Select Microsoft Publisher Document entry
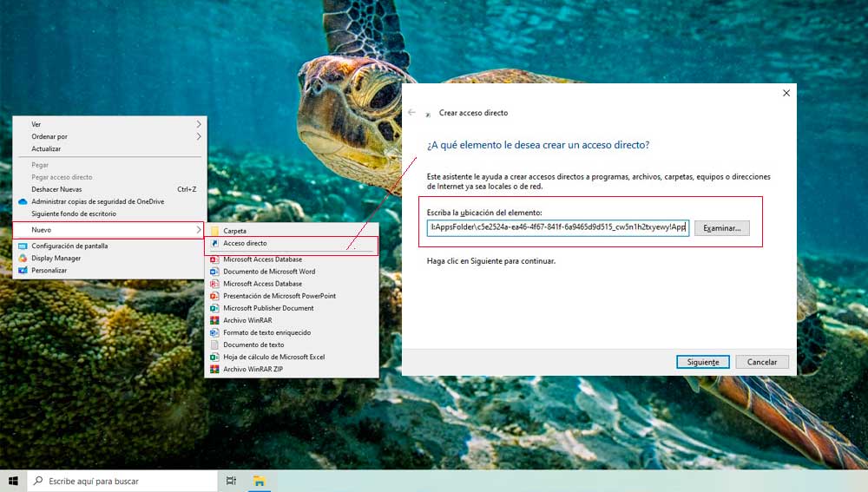868x492 pixels. point(268,308)
